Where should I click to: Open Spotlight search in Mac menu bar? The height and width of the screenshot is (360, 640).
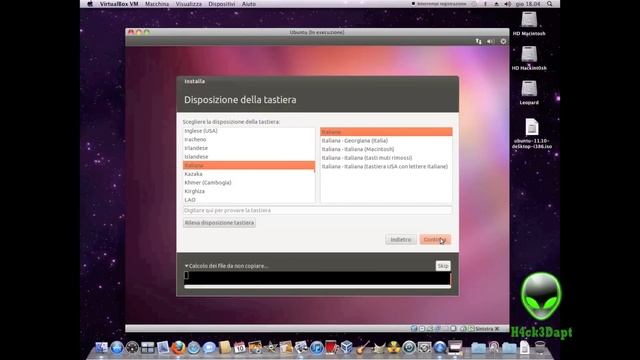point(549,4)
